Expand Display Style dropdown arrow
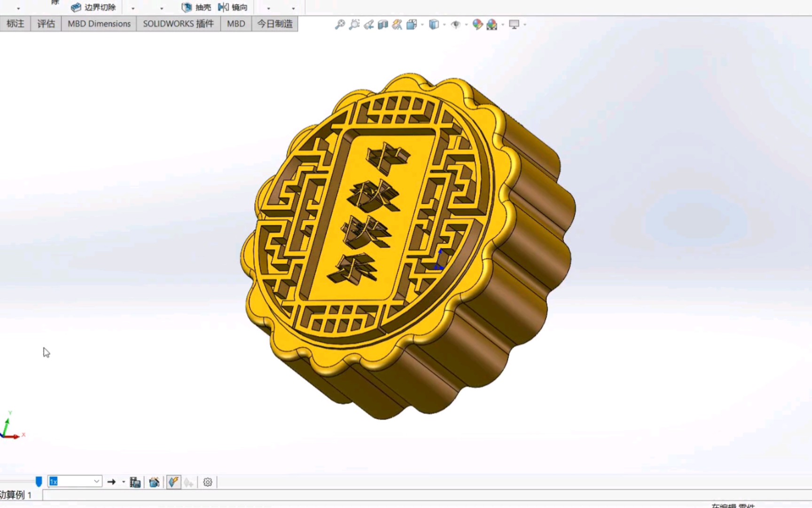 (444, 24)
